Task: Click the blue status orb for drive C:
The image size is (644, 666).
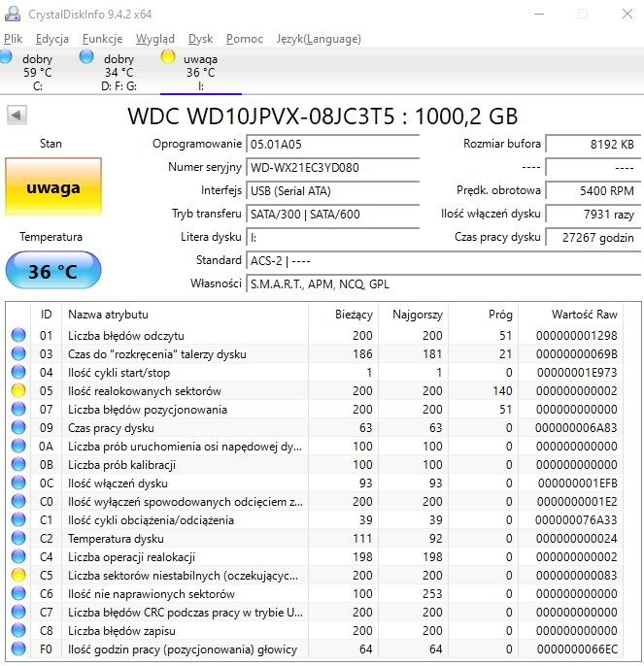Action: point(6,56)
